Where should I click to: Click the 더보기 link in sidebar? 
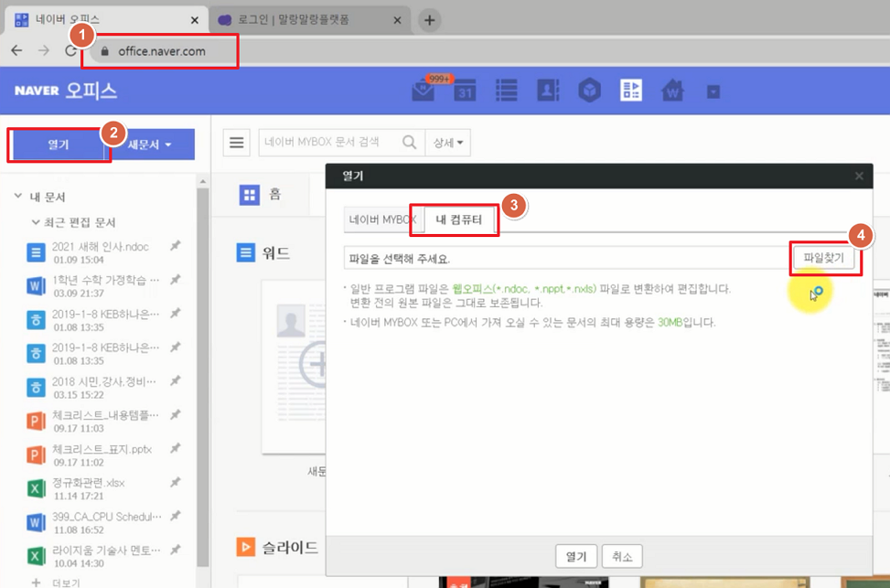pos(66,583)
